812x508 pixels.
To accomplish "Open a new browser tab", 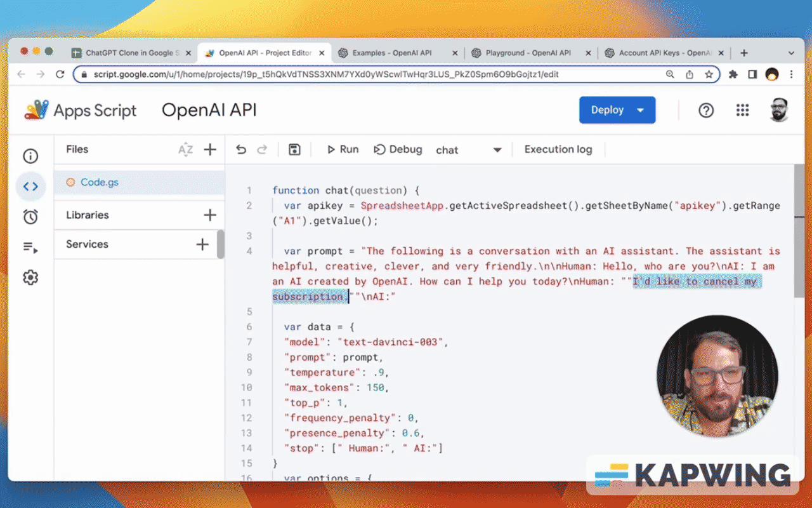I will click(x=744, y=53).
